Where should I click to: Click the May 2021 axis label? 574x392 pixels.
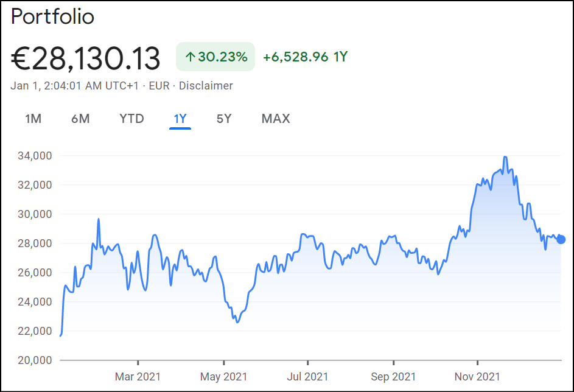[x=223, y=377]
